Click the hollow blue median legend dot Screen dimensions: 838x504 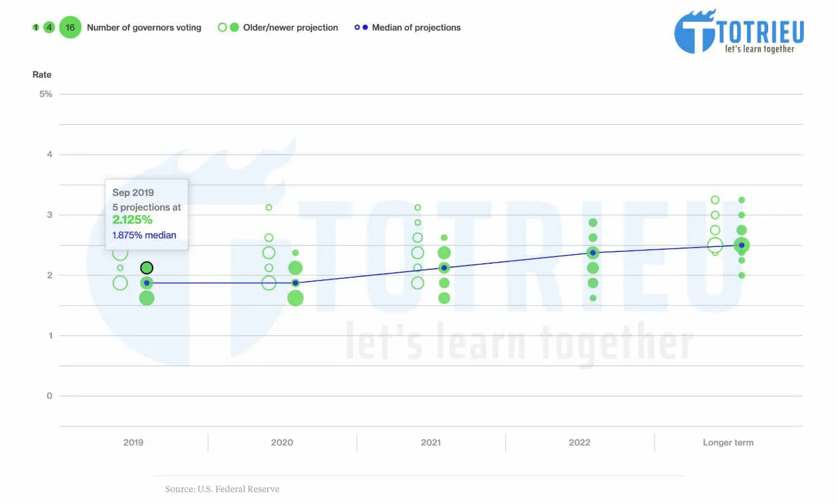pyautogui.click(x=357, y=27)
